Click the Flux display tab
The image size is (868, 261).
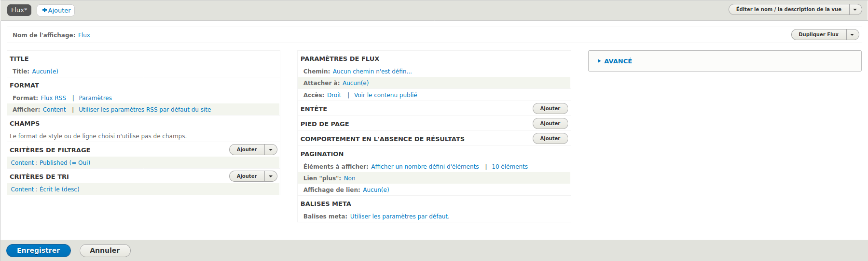(x=19, y=10)
